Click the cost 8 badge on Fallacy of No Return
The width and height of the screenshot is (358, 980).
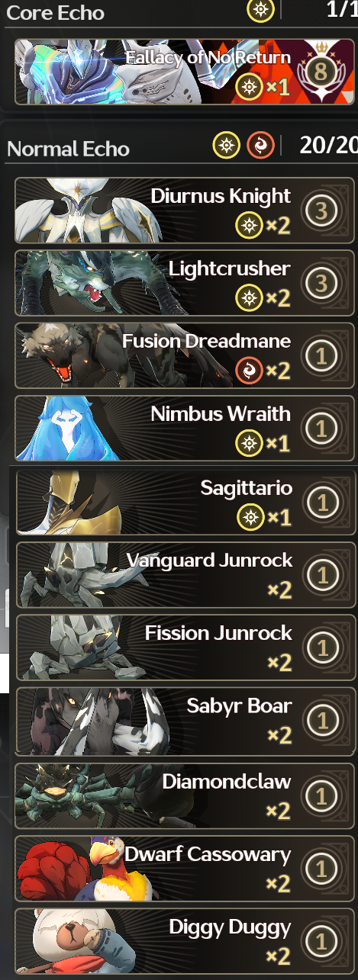tap(322, 72)
